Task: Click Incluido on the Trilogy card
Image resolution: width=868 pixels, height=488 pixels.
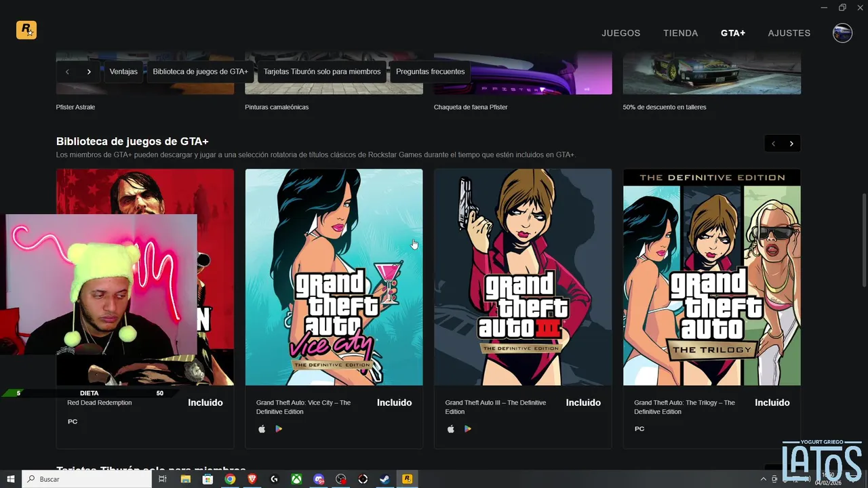Action: click(772, 403)
